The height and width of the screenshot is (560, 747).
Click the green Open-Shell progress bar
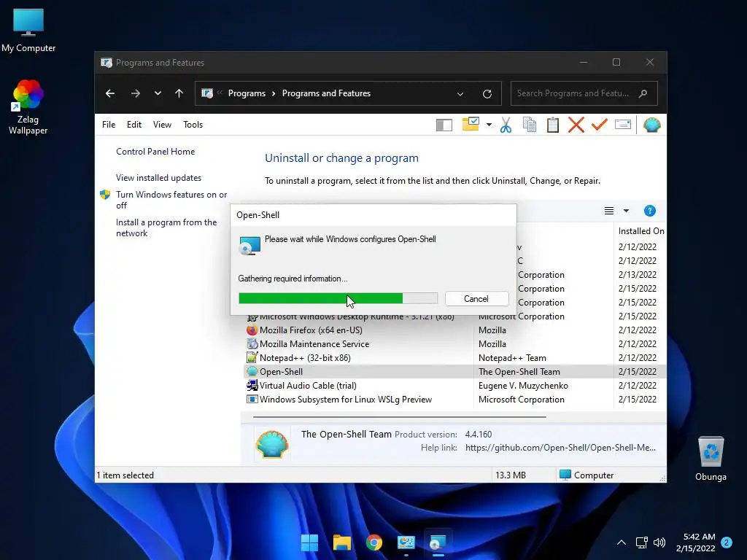click(x=338, y=298)
